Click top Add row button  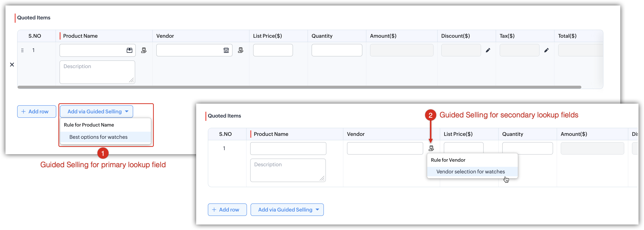click(37, 112)
